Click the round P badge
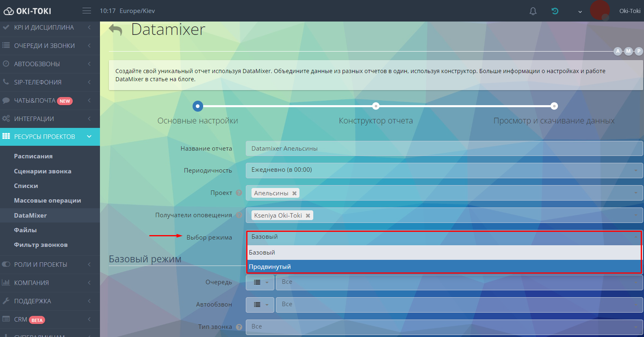644x337 pixels. [639, 51]
